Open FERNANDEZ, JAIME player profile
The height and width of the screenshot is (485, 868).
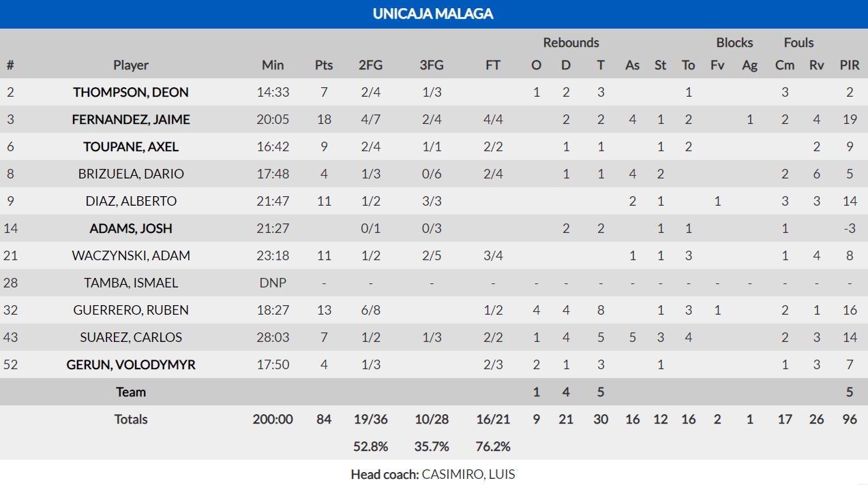click(131, 119)
